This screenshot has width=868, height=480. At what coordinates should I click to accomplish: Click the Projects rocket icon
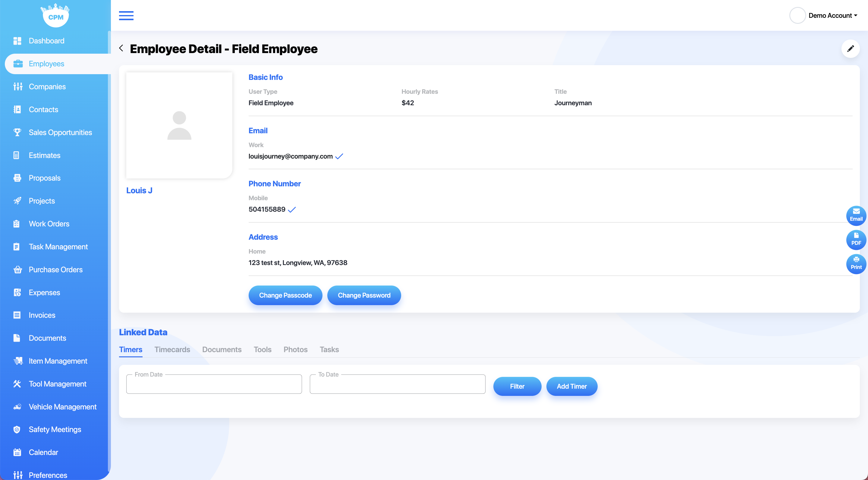tap(17, 201)
